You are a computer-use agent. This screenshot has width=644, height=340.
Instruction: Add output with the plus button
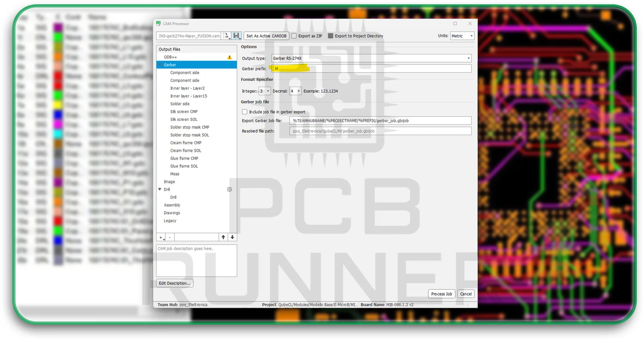tap(161, 237)
